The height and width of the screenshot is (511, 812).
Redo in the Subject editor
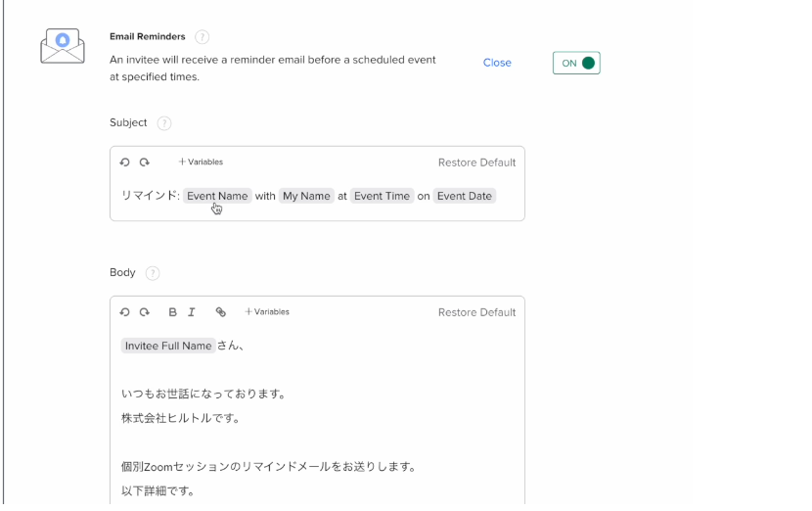pyautogui.click(x=145, y=163)
